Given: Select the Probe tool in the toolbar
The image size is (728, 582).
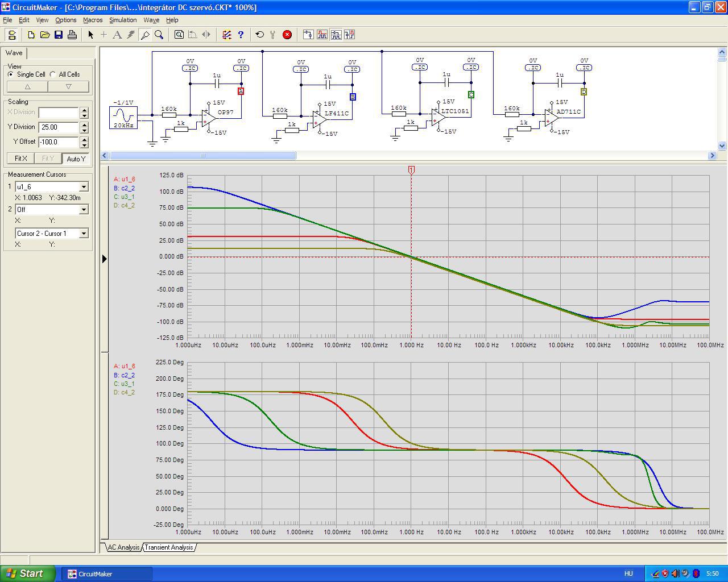Looking at the screenshot, I should point(145,35).
